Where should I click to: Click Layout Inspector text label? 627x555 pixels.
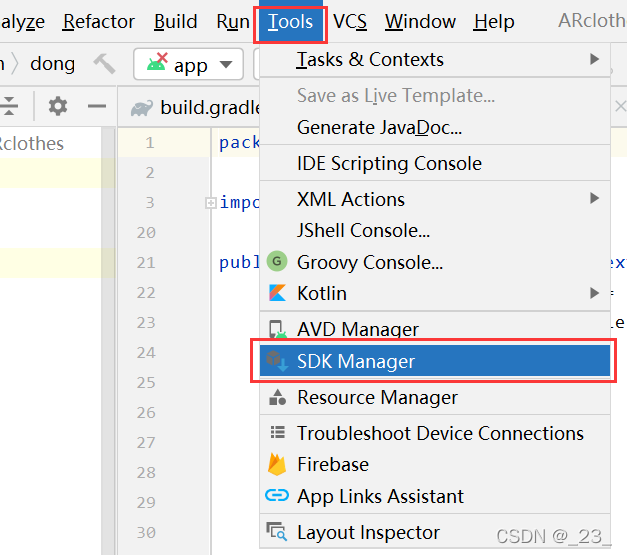368,532
